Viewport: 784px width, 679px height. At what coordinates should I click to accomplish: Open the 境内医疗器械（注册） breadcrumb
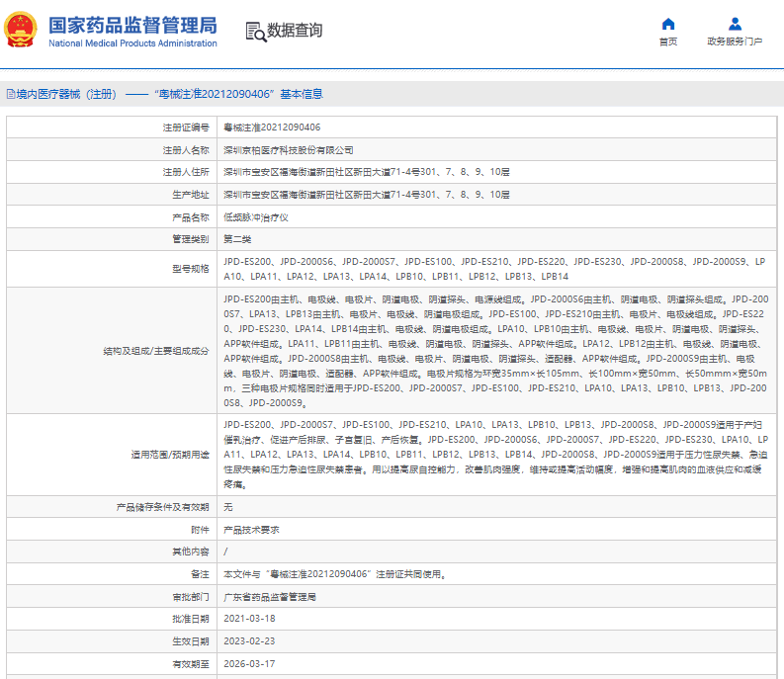point(66,94)
